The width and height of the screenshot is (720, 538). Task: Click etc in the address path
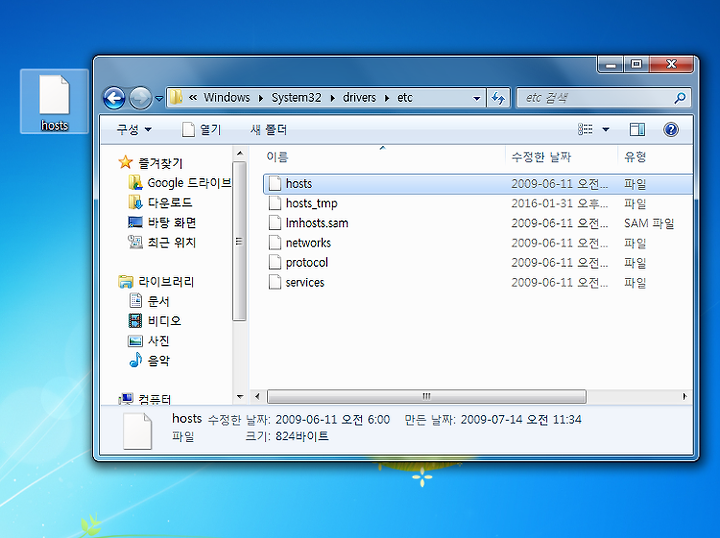405,98
